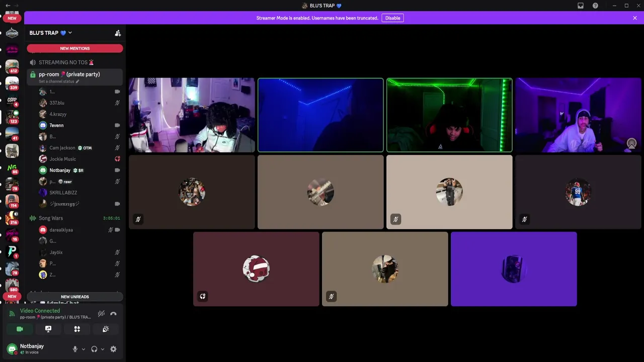Go back using the top-left arrow

pyautogui.click(x=8, y=6)
